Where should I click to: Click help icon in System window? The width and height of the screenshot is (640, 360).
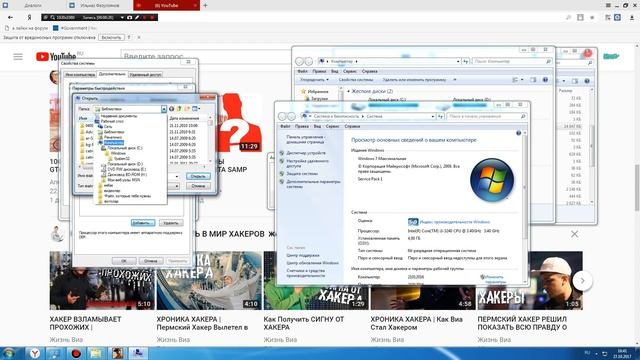click(518, 133)
